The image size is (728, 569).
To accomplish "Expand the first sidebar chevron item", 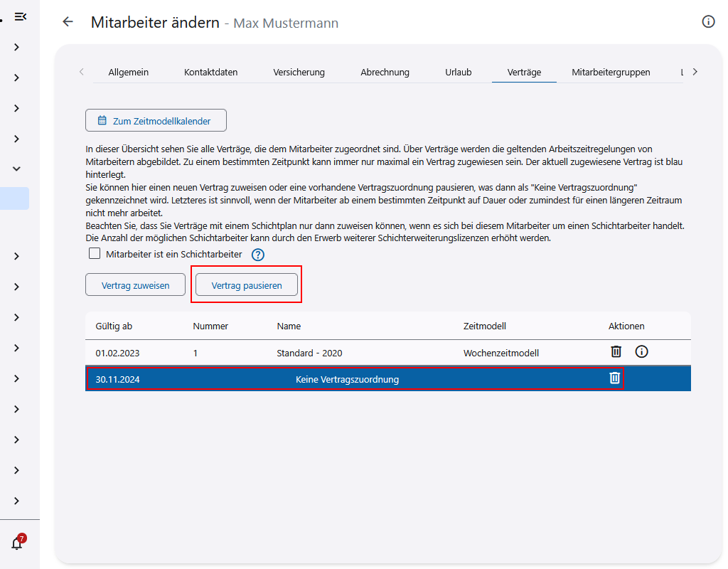I will [x=16, y=47].
